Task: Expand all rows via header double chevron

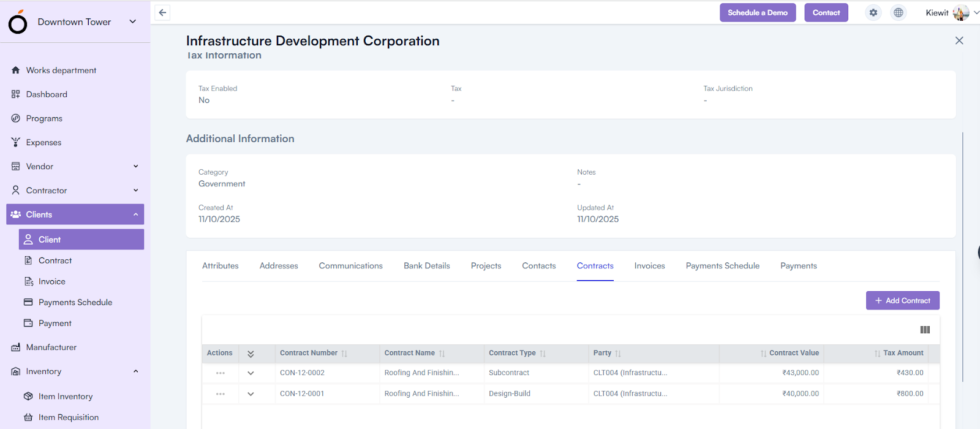Action: 251,354
